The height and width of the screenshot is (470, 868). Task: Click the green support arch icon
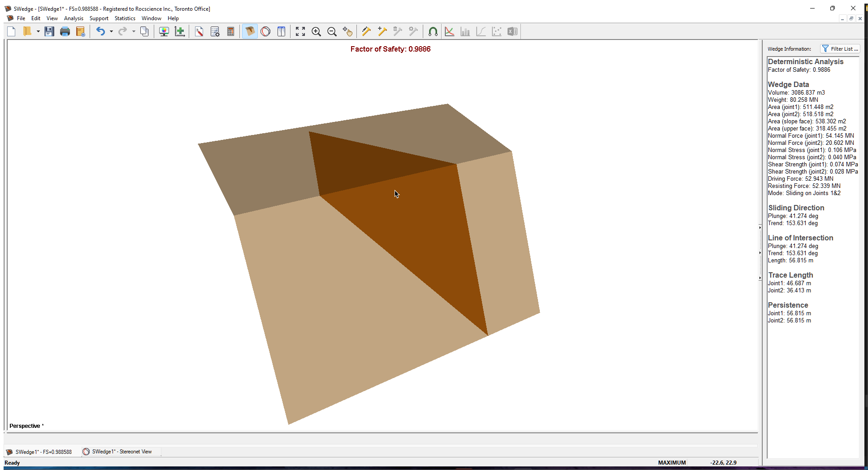coord(433,31)
